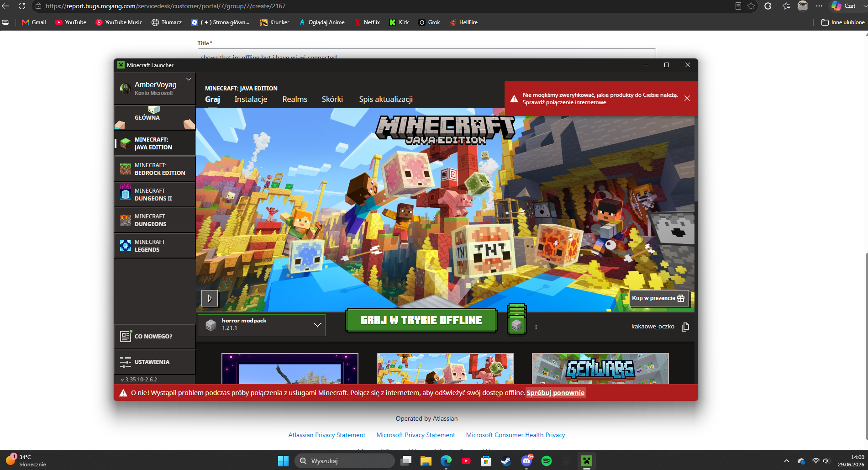Open Microsoft Privacy Statement link
The image size is (868, 470).
[416, 435]
